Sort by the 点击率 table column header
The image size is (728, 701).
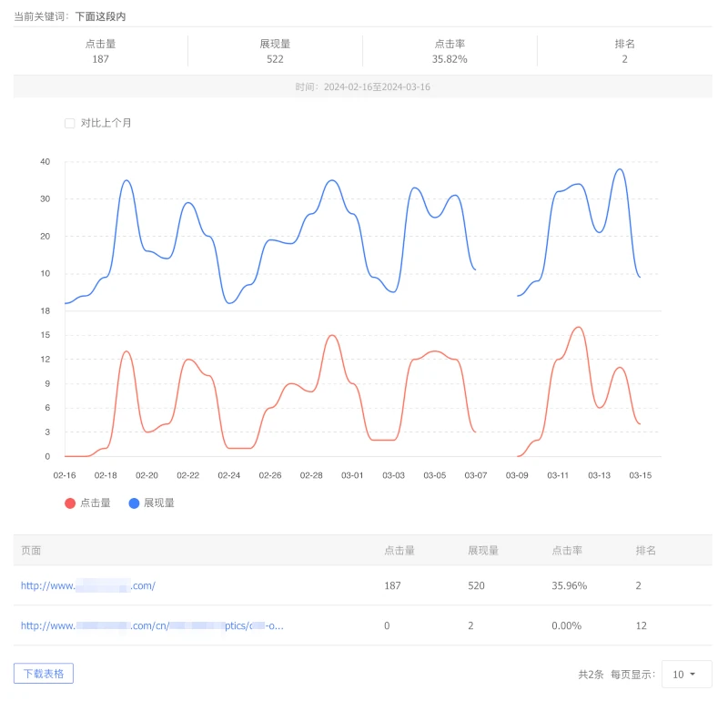tap(567, 551)
